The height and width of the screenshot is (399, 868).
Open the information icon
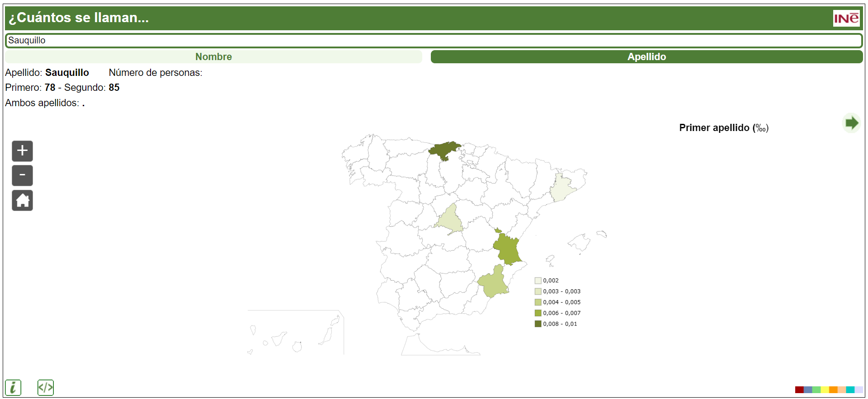point(13,388)
